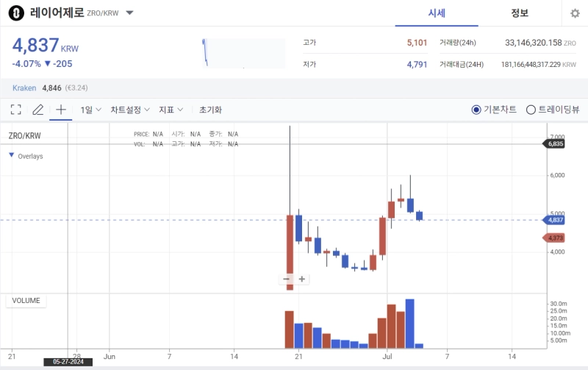Click the 6,835 price axis marker
588x370 pixels.
click(x=556, y=144)
